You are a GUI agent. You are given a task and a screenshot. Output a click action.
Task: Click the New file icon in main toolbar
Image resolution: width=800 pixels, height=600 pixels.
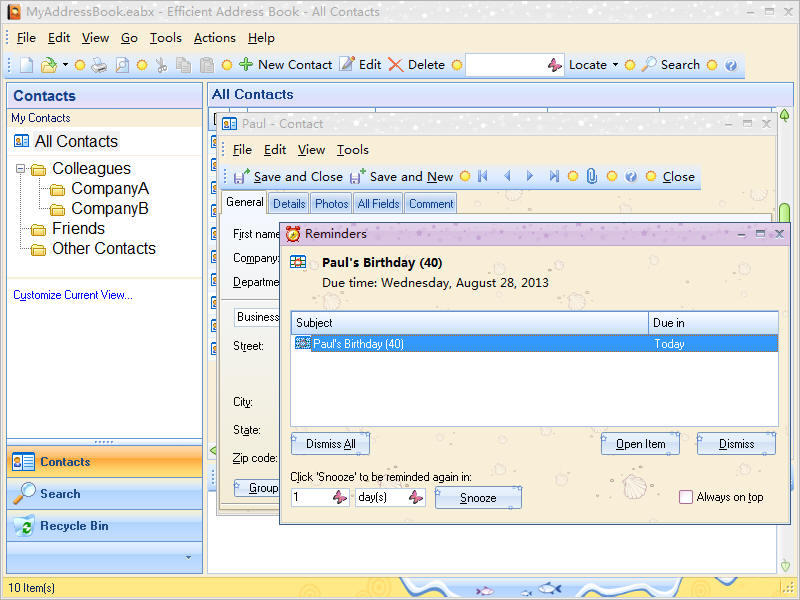[27, 65]
